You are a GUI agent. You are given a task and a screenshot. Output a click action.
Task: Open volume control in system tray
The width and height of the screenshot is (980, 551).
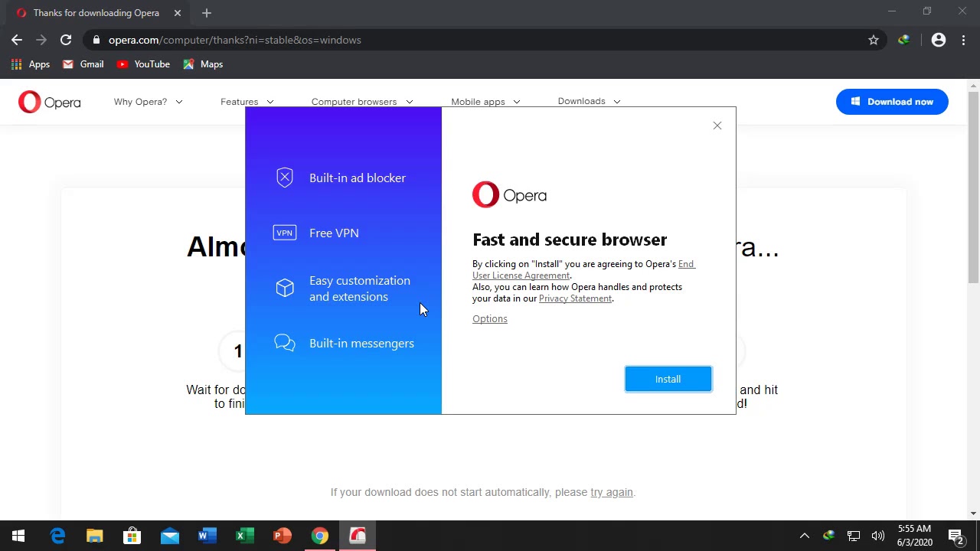click(x=878, y=536)
